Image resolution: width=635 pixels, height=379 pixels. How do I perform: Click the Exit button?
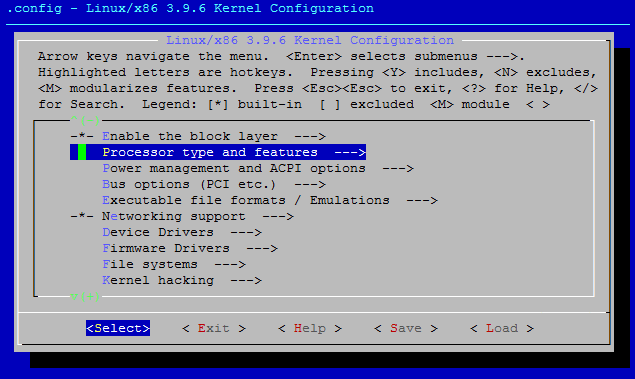(214, 328)
